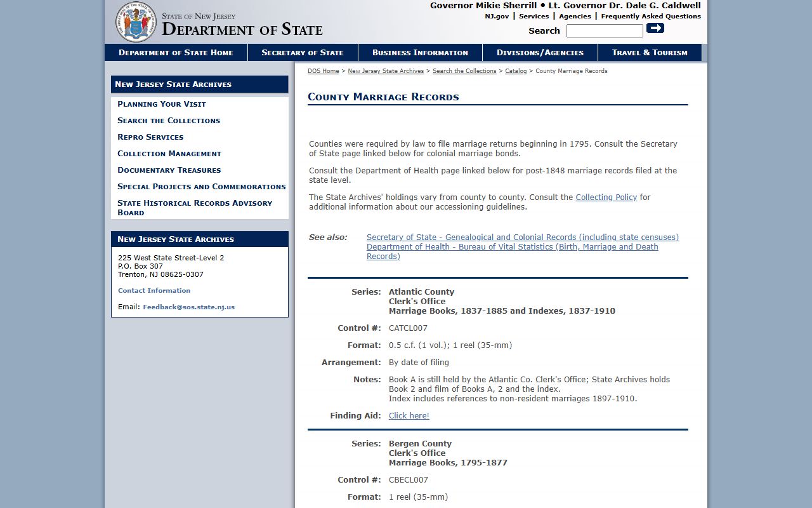Open State Historical Records Advisory Board
The width and height of the screenshot is (812, 508).
pyautogui.click(x=195, y=208)
